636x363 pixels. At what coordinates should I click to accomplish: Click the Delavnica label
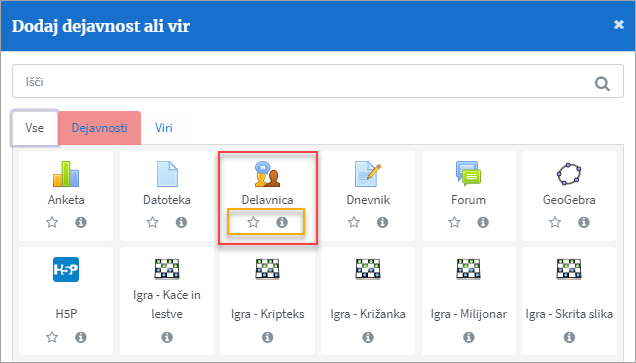pyautogui.click(x=267, y=200)
